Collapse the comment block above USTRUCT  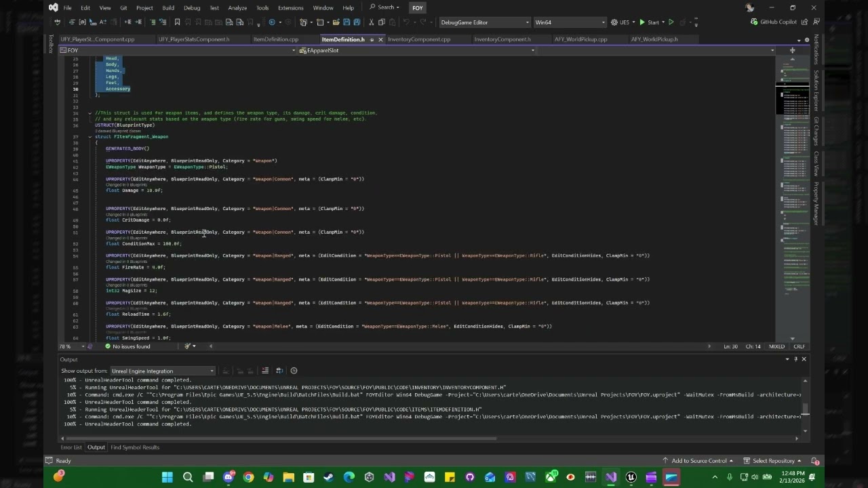[x=90, y=113]
